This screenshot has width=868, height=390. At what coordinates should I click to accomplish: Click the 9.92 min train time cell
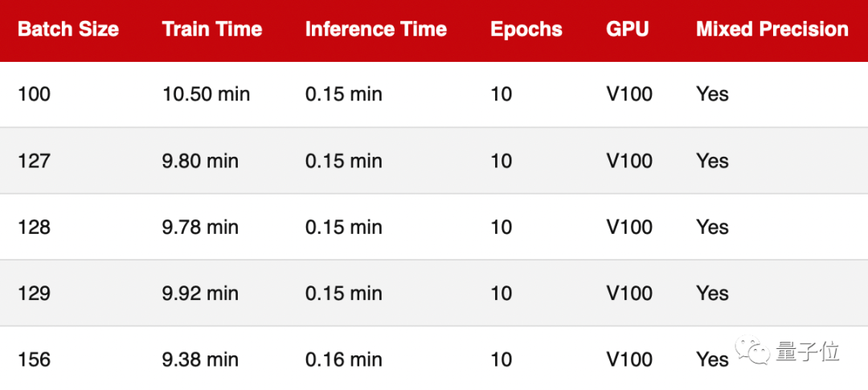pos(200,294)
